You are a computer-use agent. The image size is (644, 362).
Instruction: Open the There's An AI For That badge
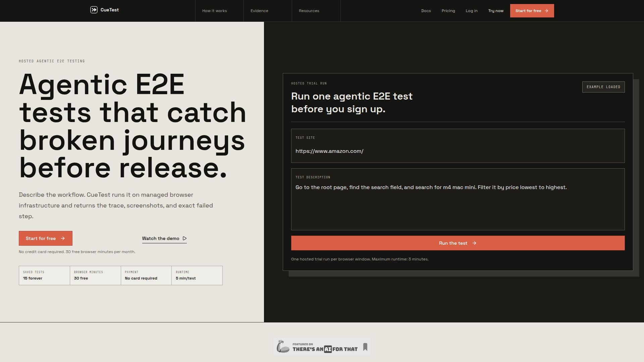[x=322, y=347]
